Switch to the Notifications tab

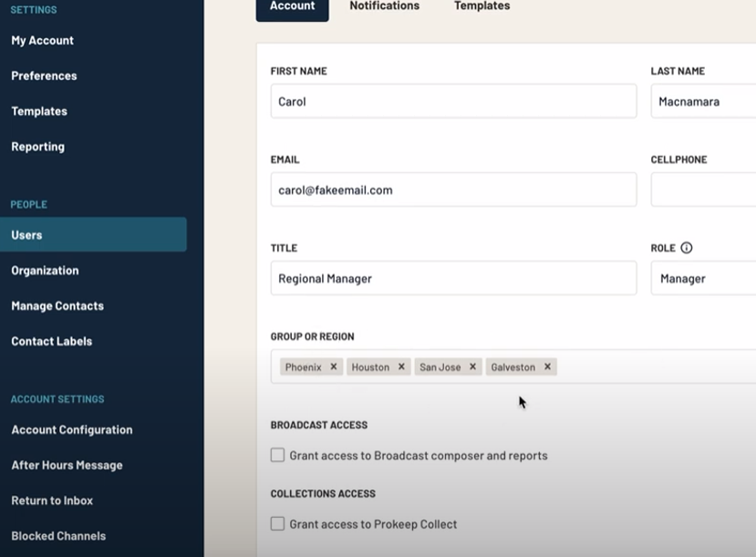[x=384, y=6]
